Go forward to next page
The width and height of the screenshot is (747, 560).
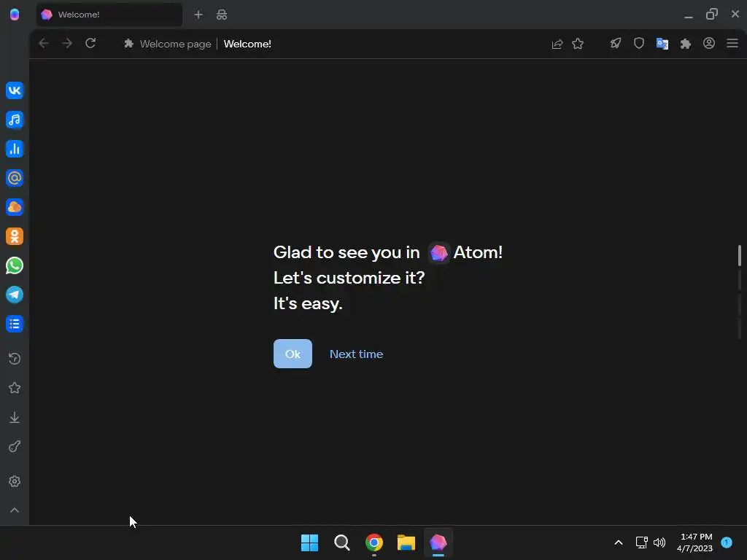(67, 43)
